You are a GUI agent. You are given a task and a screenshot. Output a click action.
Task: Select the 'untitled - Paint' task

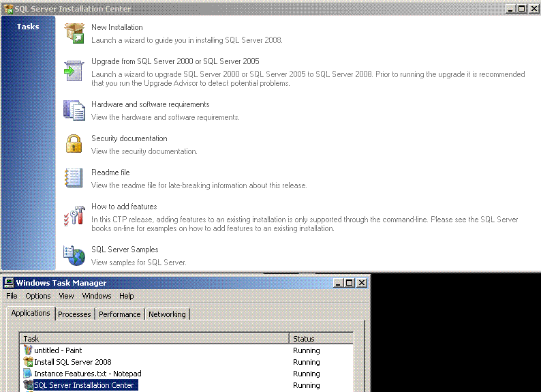pyautogui.click(x=58, y=350)
